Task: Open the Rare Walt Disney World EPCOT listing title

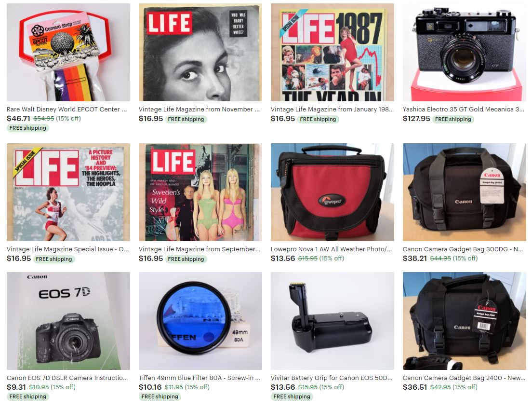Action: (66, 109)
